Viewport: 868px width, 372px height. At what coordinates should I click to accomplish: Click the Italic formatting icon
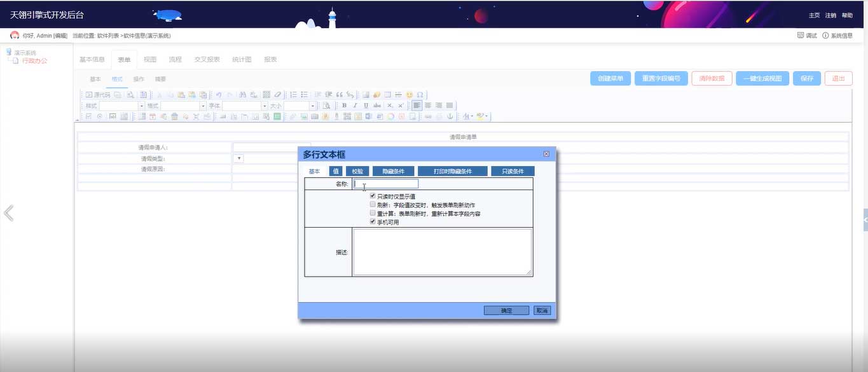355,106
